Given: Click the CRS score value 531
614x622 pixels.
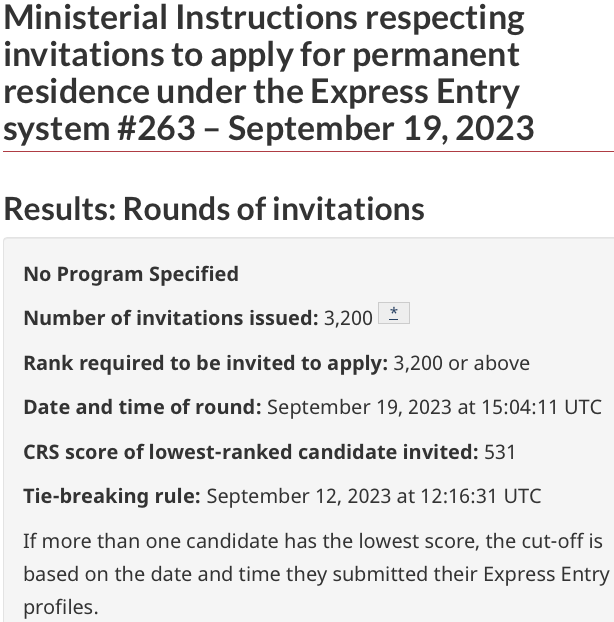Looking at the screenshot, I should (x=500, y=452).
